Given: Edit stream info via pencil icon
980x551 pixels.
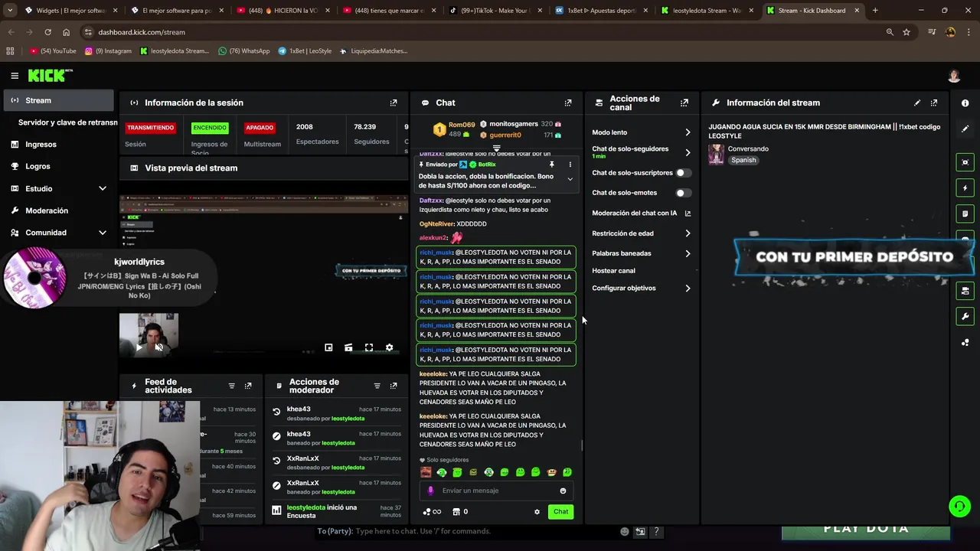Looking at the screenshot, I should (917, 103).
